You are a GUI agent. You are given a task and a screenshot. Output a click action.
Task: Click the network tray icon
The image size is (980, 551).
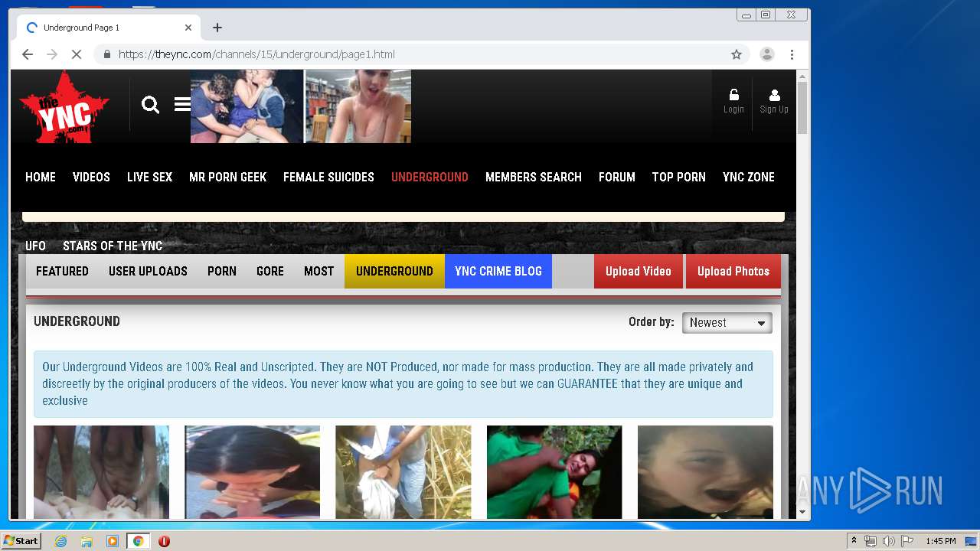(x=871, y=541)
